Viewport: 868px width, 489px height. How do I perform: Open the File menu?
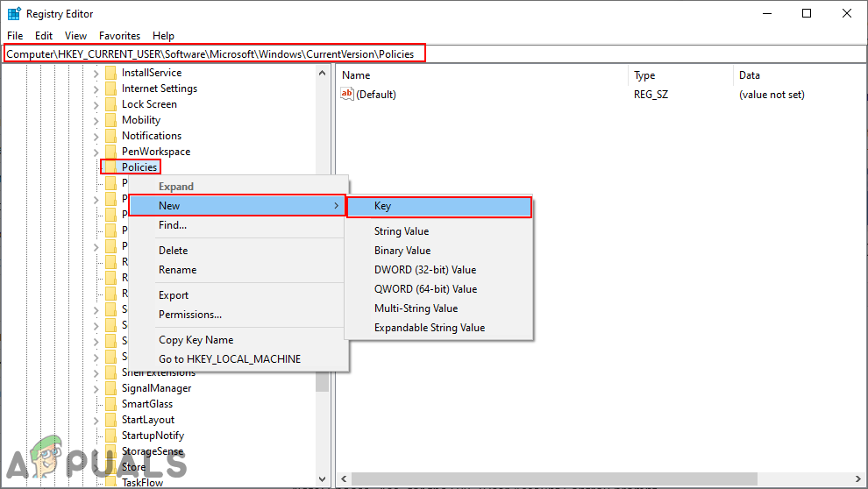click(15, 35)
